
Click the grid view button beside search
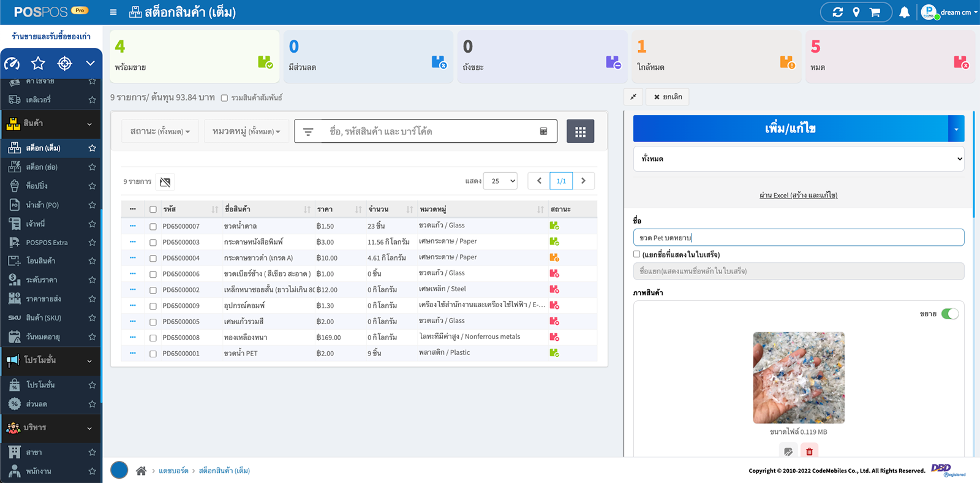580,131
